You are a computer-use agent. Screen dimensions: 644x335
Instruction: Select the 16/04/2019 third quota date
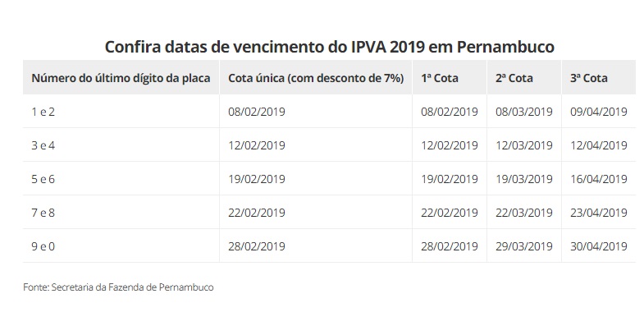[x=598, y=179]
